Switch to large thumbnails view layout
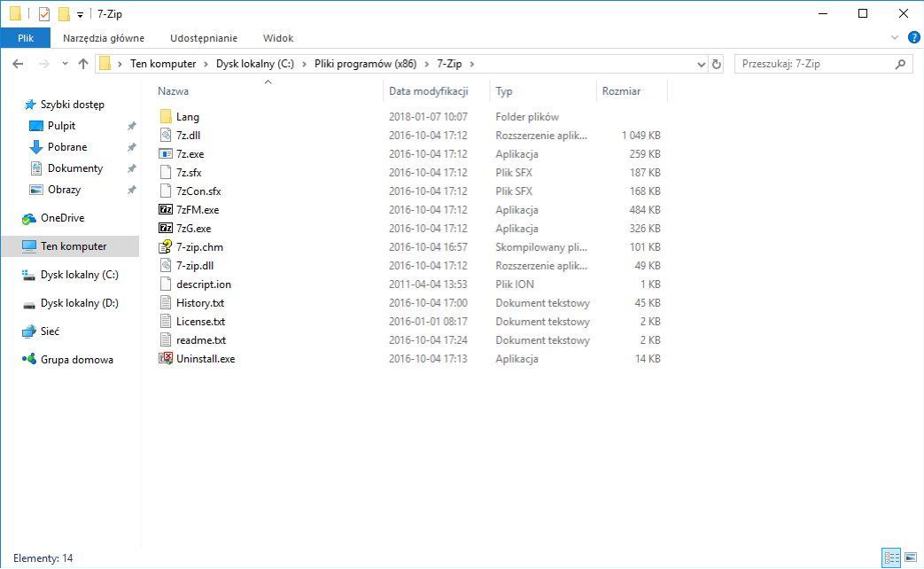This screenshot has width=924, height=569. [911, 557]
